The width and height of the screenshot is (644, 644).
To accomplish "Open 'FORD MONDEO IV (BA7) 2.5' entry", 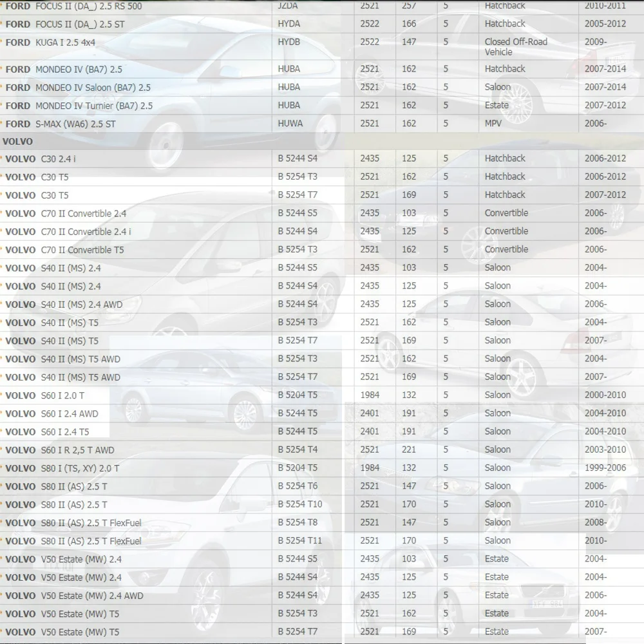I will pos(64,70).
